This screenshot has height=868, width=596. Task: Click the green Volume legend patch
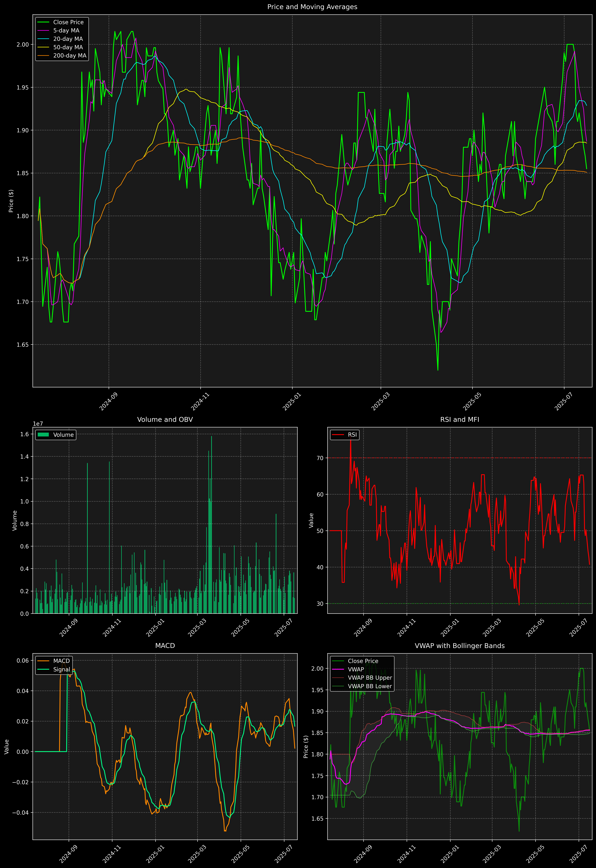click(x=43, y=435)
